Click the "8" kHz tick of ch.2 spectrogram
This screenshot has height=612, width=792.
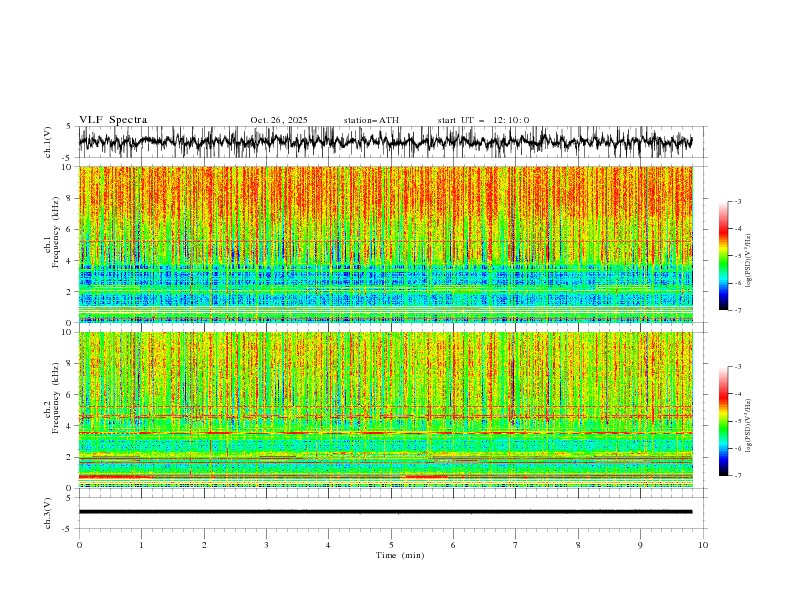[x=69, y=364]
